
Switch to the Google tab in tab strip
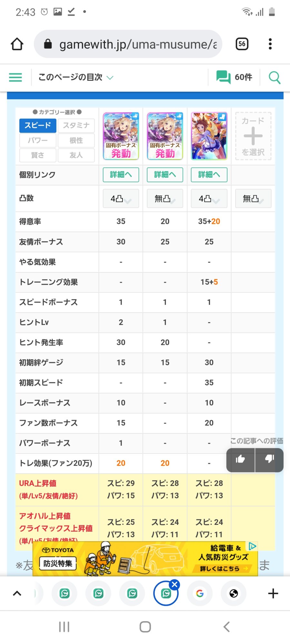200,593
